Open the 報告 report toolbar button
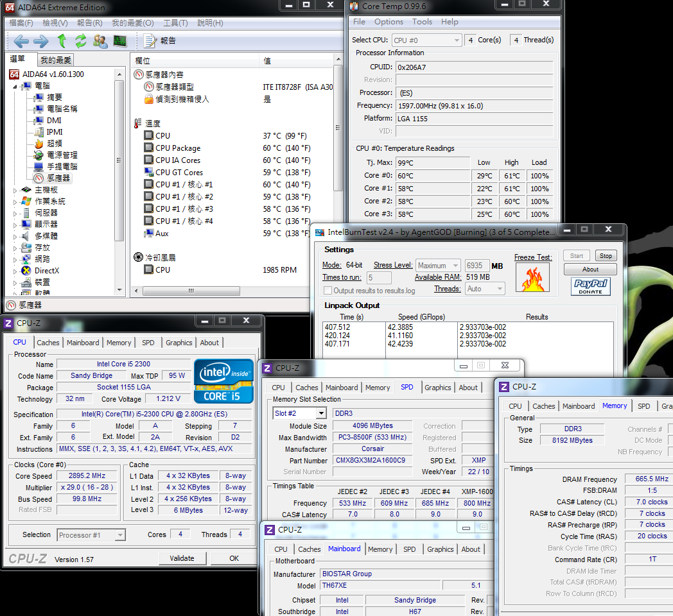The height and width of the screenshot is (616, 673). pos(160,41)
